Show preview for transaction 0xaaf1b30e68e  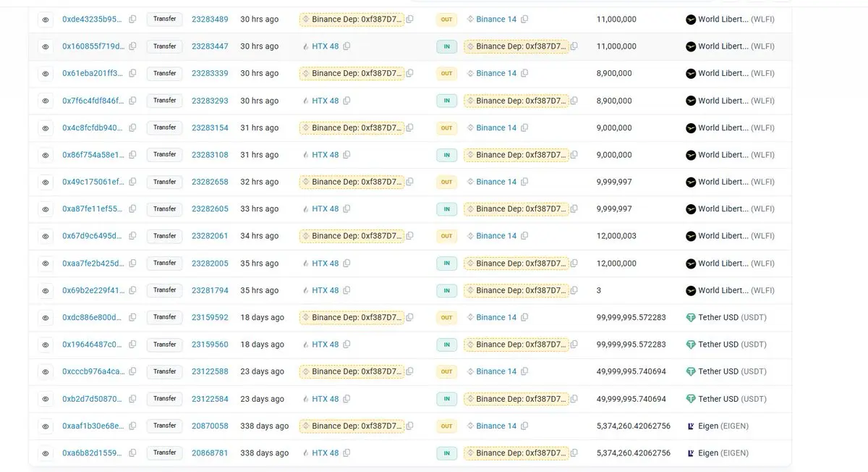coord(46,426)
